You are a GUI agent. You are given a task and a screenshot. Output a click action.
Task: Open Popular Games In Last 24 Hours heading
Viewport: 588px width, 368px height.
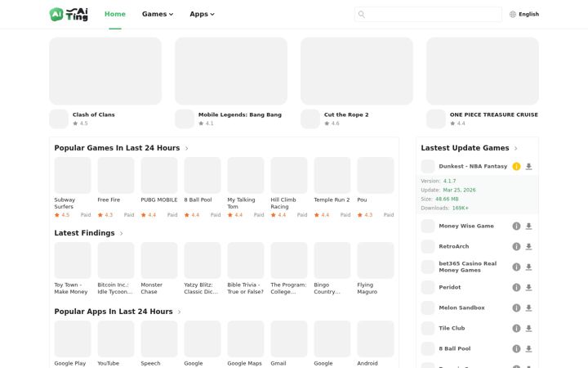117,148
